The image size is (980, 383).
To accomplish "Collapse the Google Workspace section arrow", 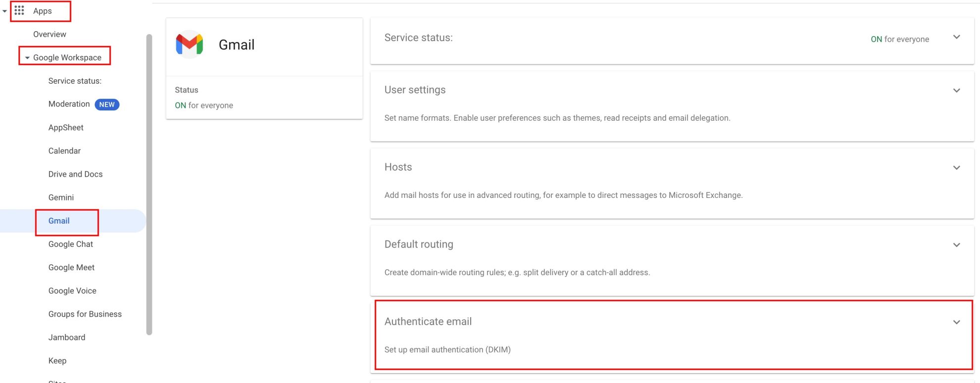I will pyautogui.click(x=27, y=58).
